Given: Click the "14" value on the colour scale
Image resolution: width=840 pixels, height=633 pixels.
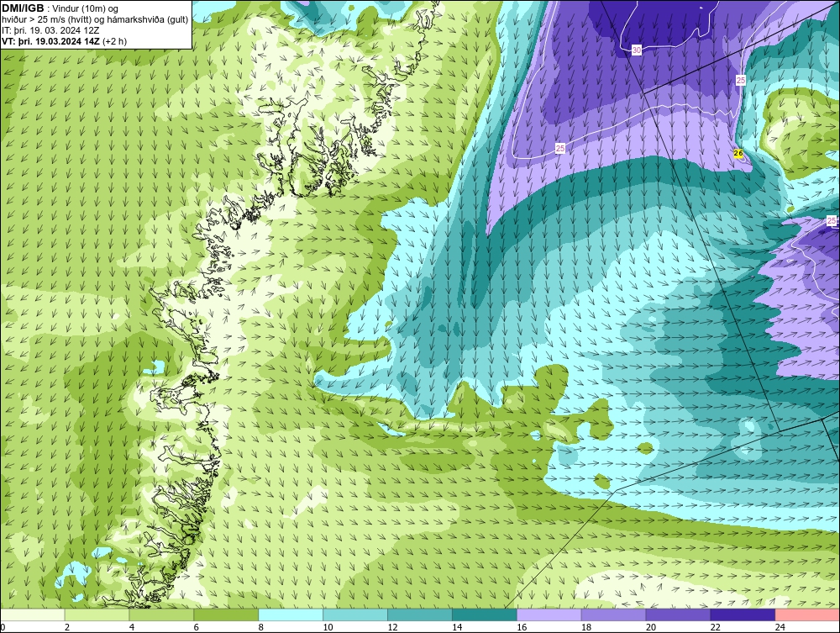Looking at the screenshot, I should click(457, 627).
